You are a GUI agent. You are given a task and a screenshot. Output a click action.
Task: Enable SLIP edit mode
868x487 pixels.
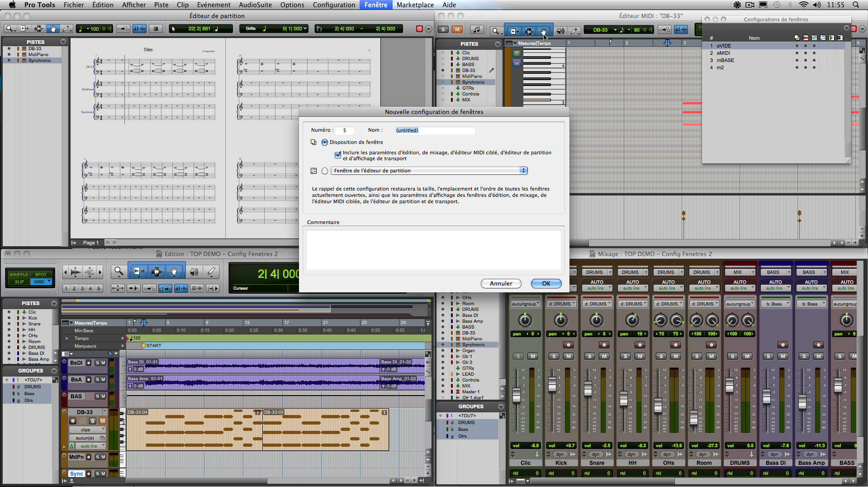(x=19, y=282)
